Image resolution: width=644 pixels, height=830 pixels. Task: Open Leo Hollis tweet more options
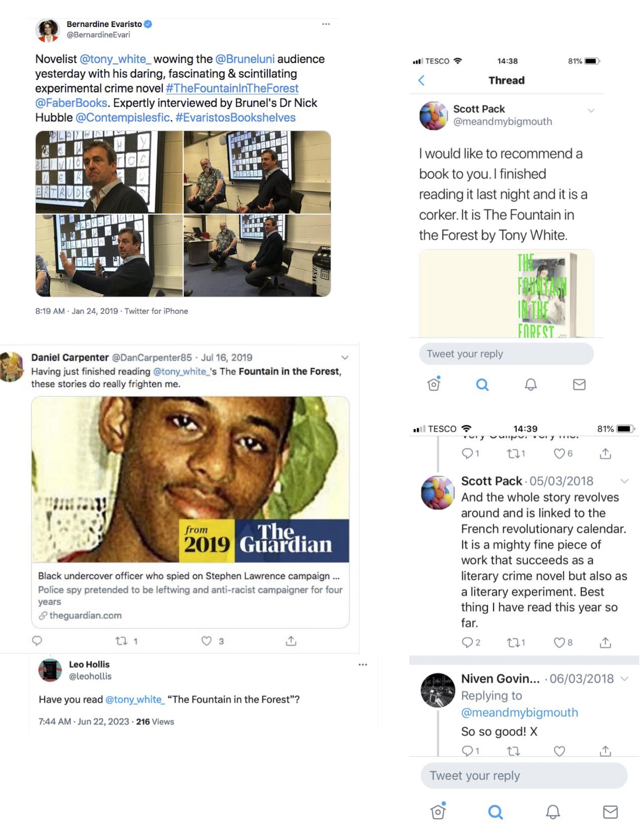pyautogui.click(x=363, y=665)
